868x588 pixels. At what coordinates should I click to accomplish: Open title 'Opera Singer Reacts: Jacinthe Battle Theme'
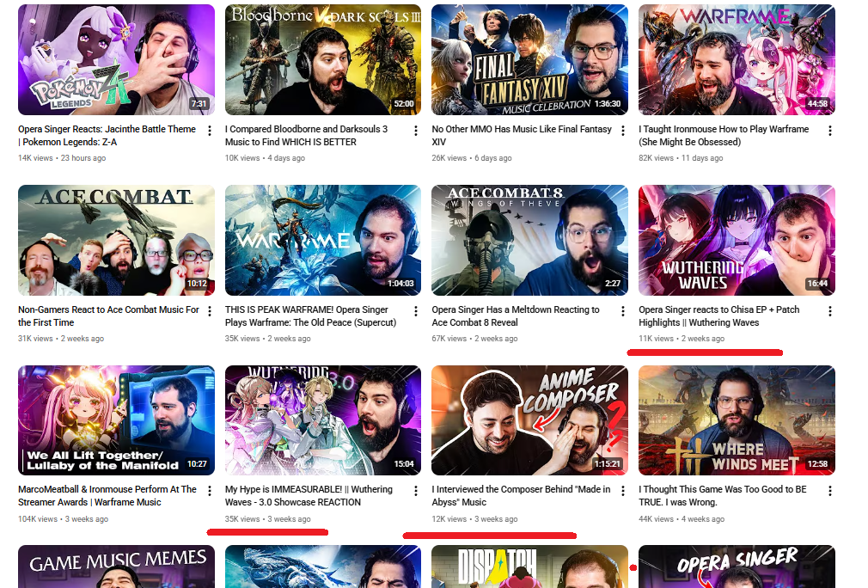107,135
